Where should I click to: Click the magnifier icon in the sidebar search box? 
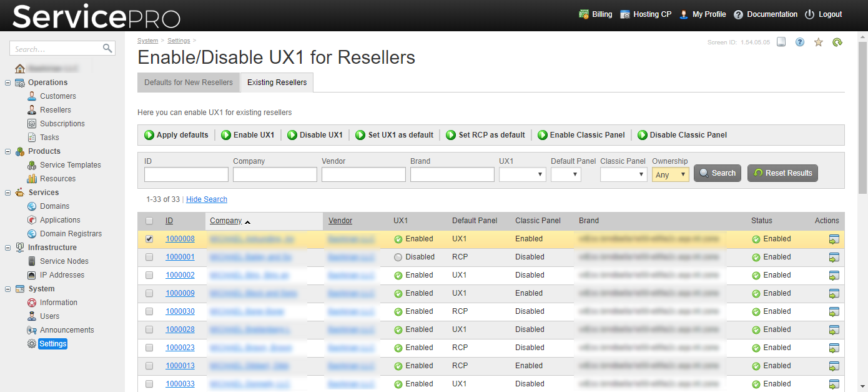[x=107, y=48]
